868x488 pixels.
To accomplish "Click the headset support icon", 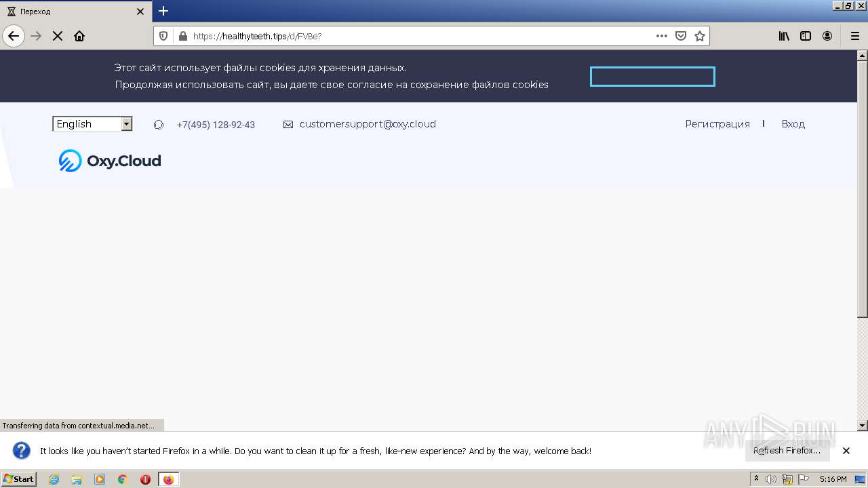I will click(x=159, y=125).
